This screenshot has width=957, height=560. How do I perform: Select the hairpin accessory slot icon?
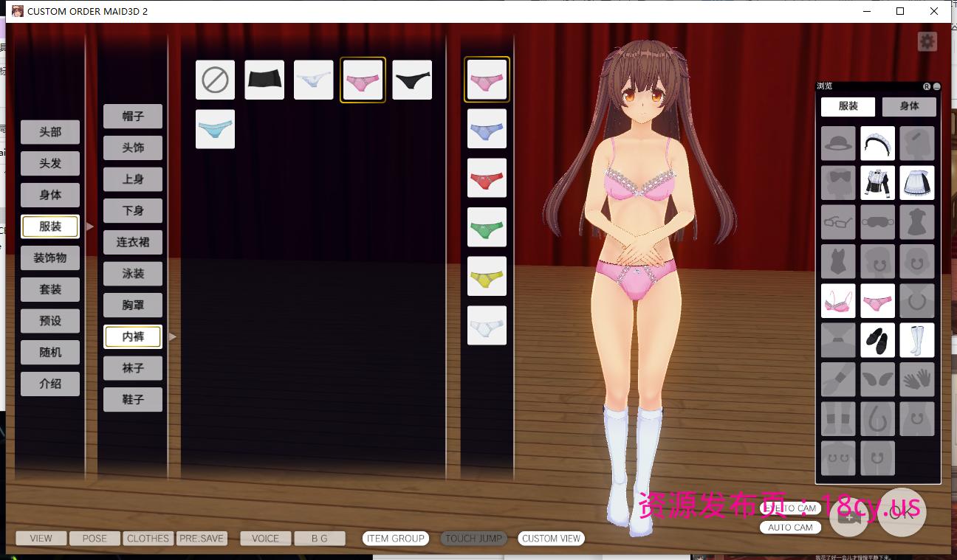tap(916, 143)
